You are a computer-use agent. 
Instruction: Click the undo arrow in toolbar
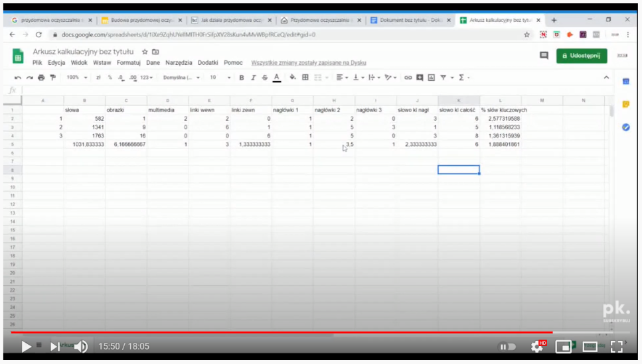18,78
